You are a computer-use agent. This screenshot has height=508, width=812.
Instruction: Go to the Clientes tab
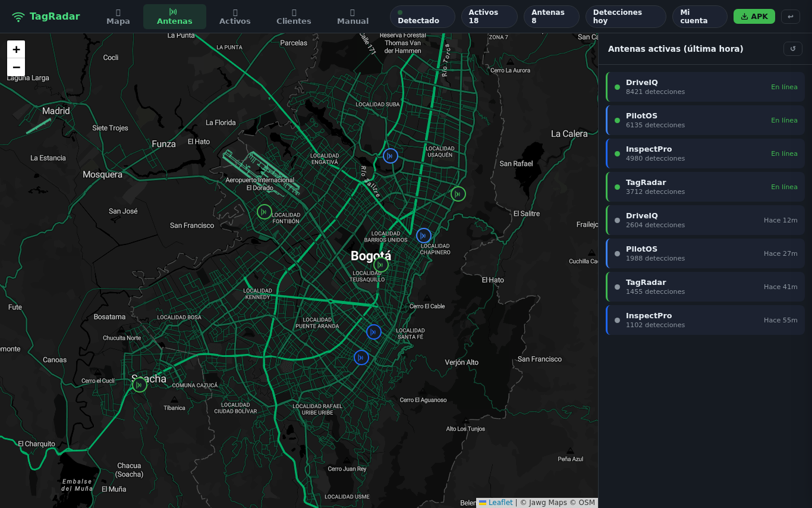tap(294, 17)
